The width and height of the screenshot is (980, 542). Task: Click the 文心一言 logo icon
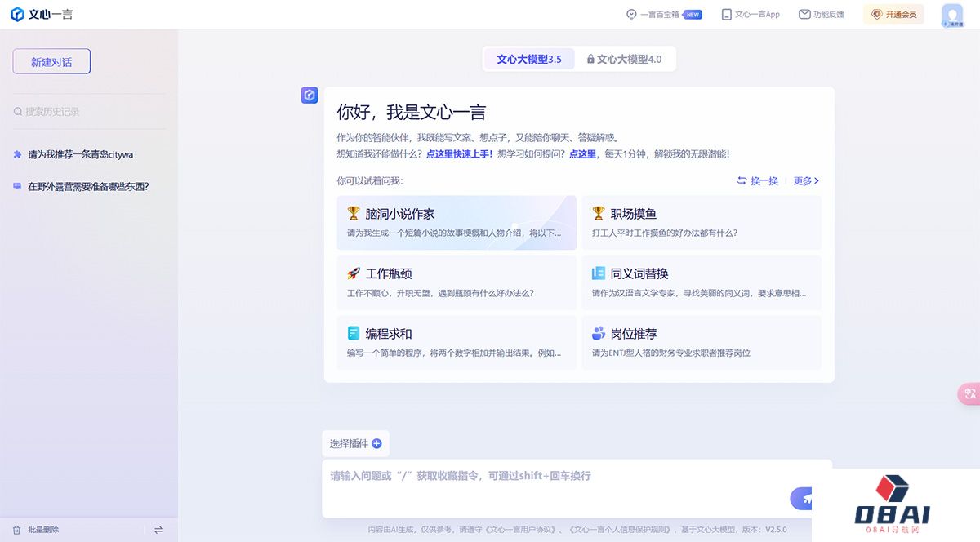pyautogui.click(x=17, y=14)
